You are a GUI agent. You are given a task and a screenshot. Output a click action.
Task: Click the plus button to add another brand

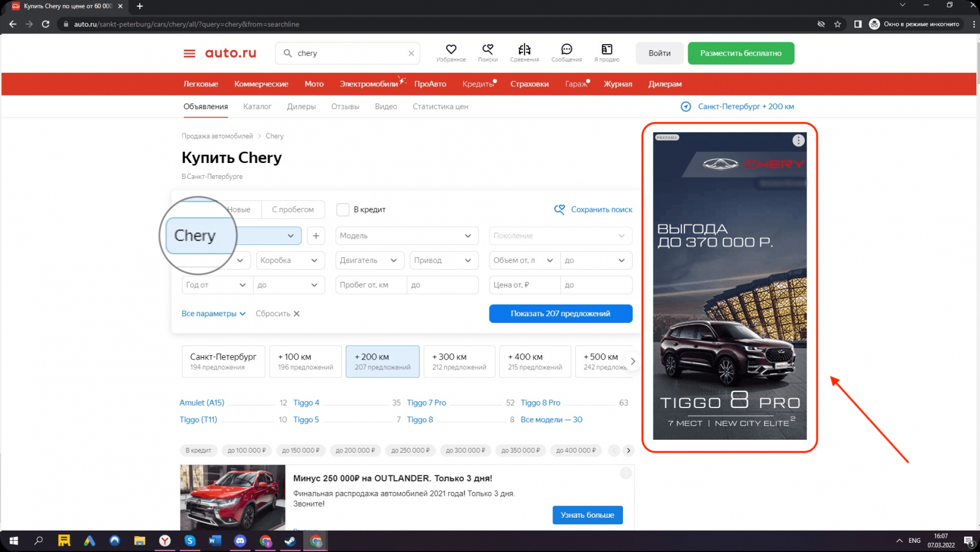pos(316,236)
